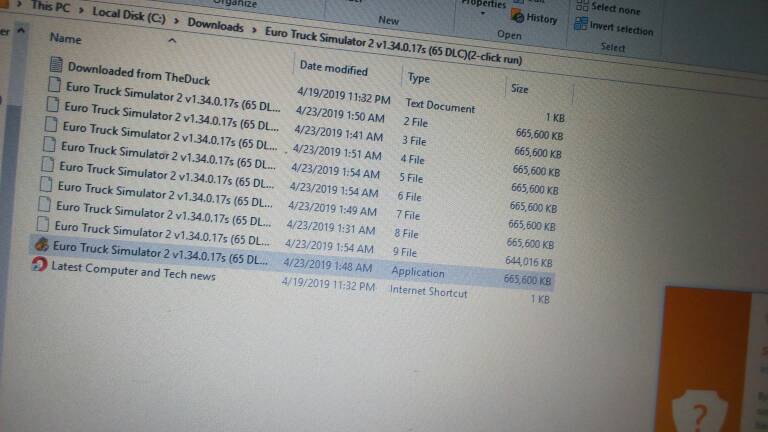Sort files by the 'Type' column header
This screenshot has height=432, width=768.
click(x=418, y=78)
